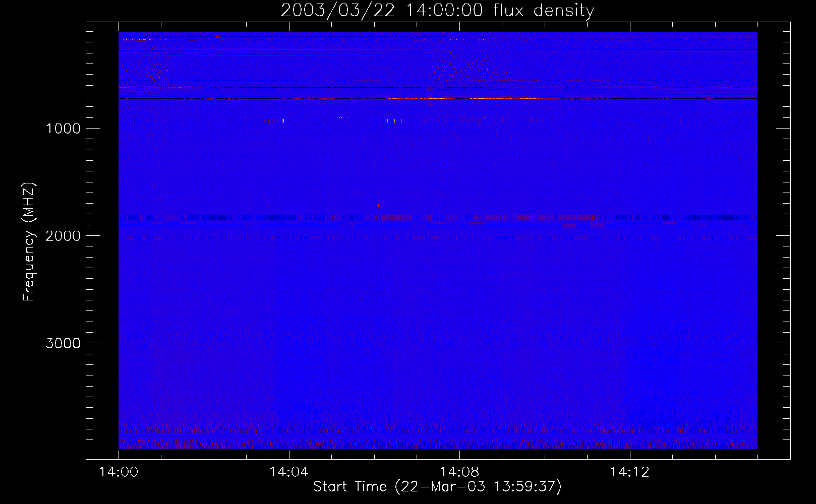Click the plot title "2003/03/22 14:00:00 flux density"
This screenshot has width=816, height=504.
click(437, 11)
